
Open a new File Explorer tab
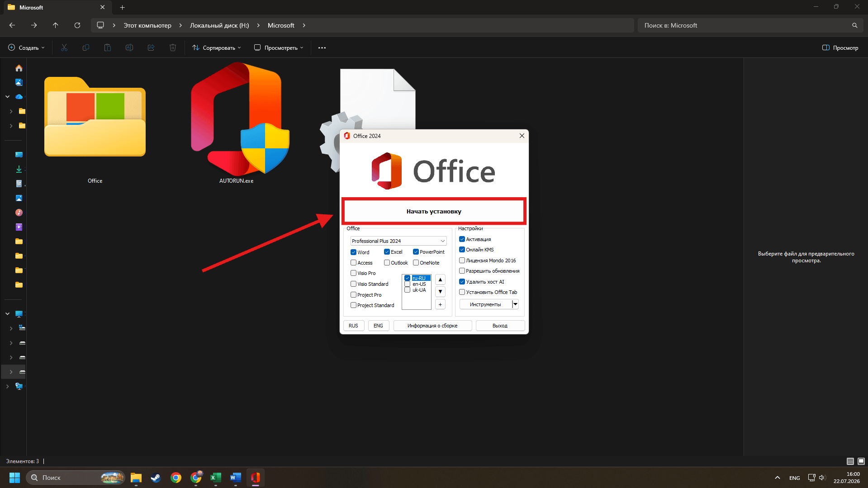pyautogui.click(x=122, y=7)
